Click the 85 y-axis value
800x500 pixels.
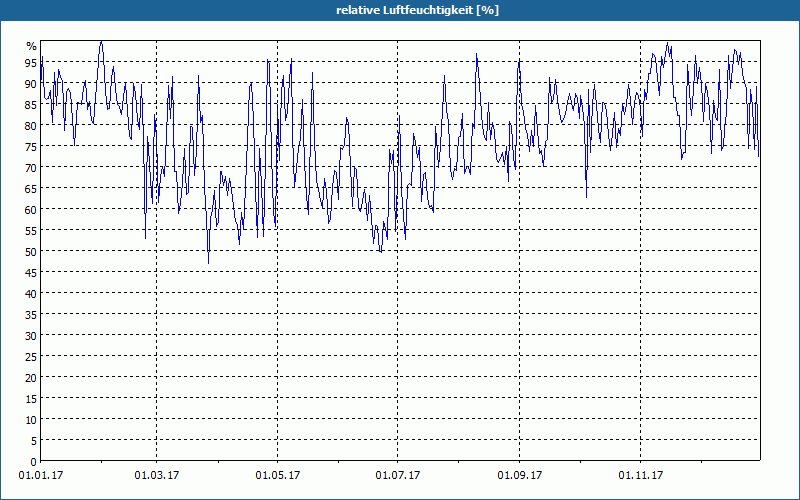[31, 105]
